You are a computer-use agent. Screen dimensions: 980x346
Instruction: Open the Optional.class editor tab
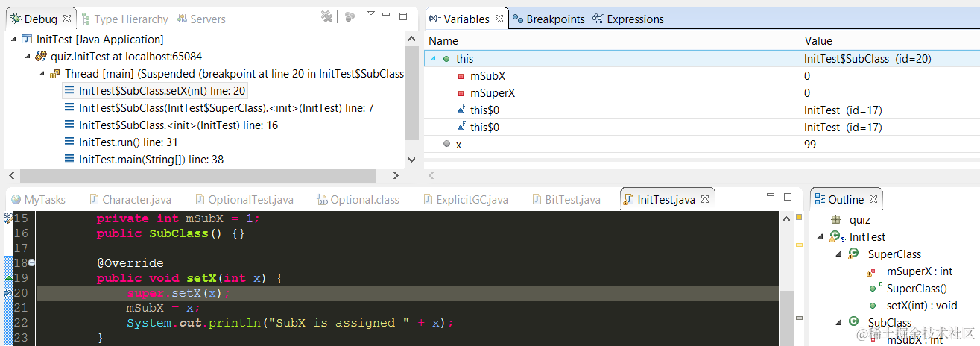[x=358, y=200]
